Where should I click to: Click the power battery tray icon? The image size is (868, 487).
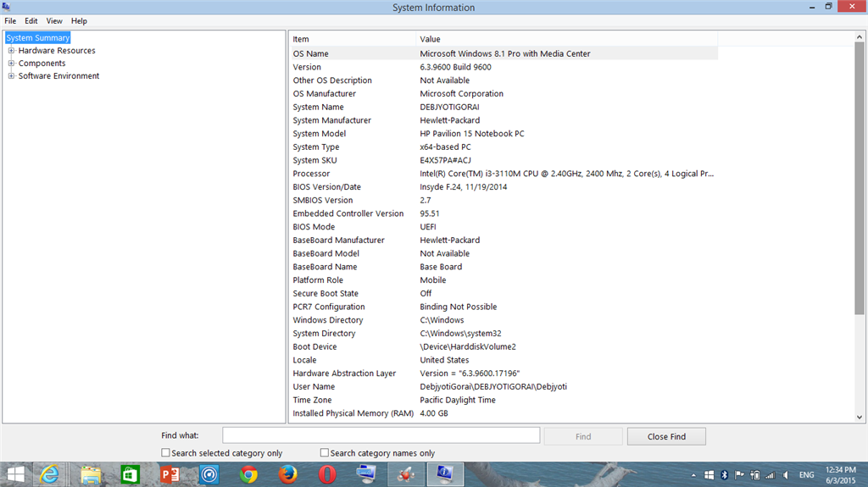click(x=754, y=475)
